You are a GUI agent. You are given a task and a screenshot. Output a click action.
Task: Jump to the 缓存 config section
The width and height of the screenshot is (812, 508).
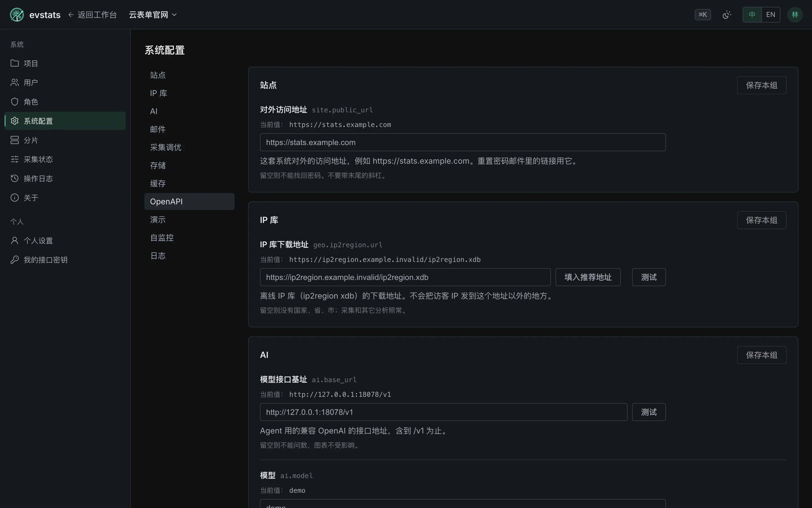click(x=189, y=183)
